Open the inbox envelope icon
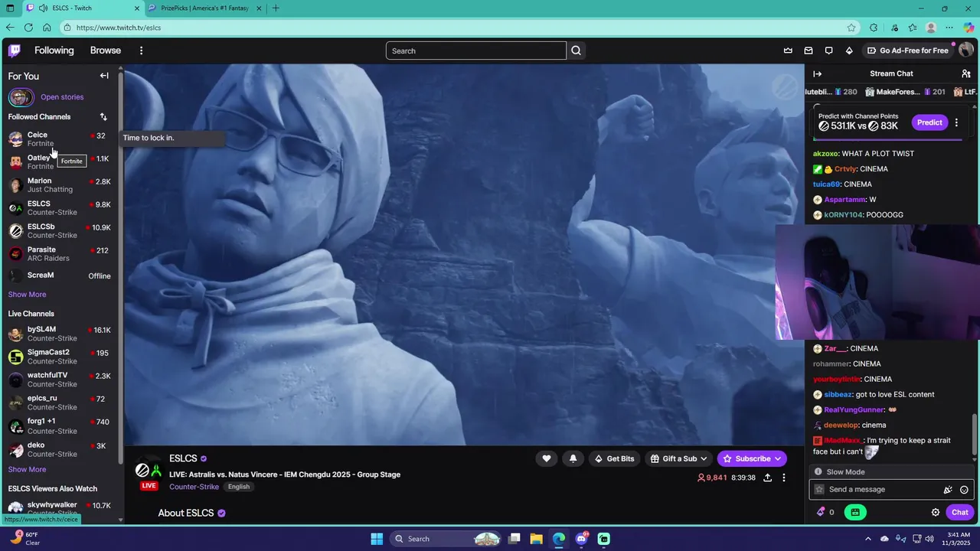Screen dimensions: 980x551 (x=808, y=51)
